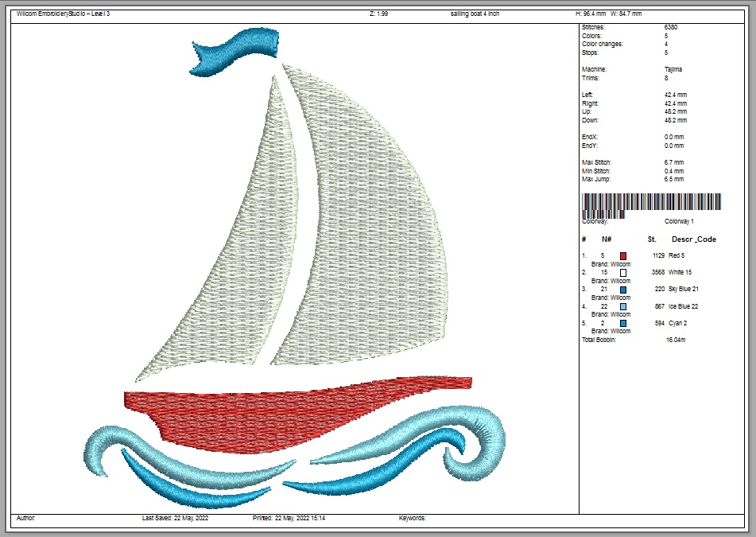
Task: Select the Machine value Tajima
Action: 673,70
